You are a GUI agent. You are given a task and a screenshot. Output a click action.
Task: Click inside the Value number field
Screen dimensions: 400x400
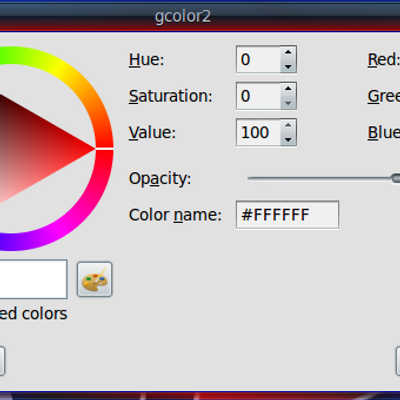click(258, 132)
